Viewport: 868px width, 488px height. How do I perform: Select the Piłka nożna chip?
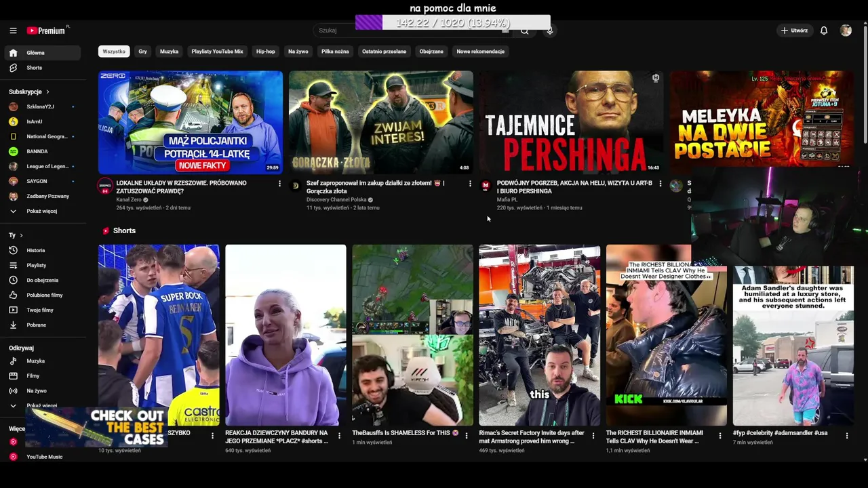(x=335, y=52)
